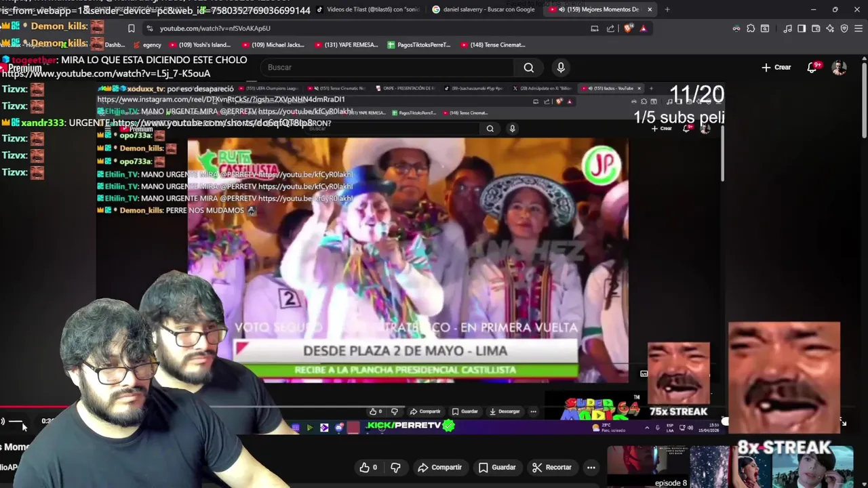The width and height of the screenshot is (868, 488).
Task: Click Guardar in the recorded inner YouTube
Action: pos(465,411)
